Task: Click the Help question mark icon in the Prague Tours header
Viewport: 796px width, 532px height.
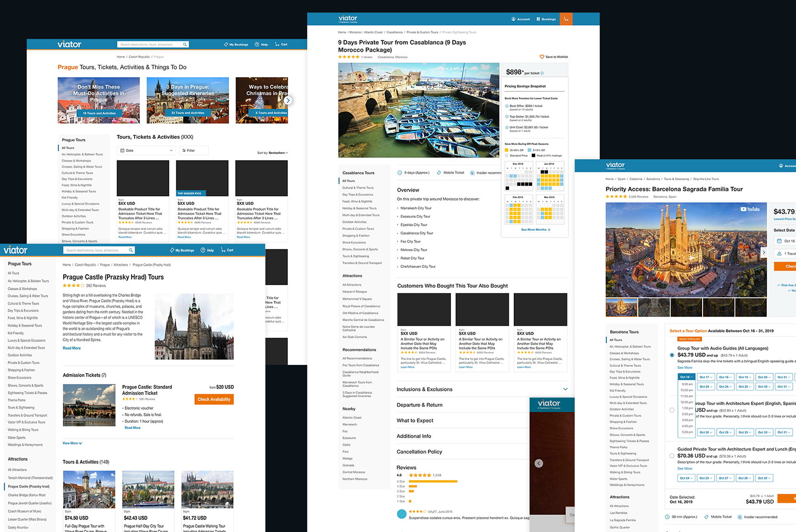Action: click(257, 45)
